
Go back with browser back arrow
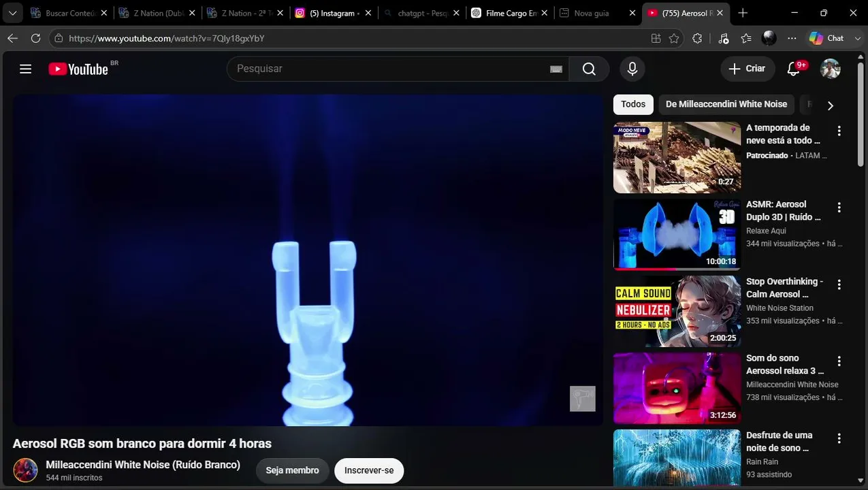click(12, 38)
